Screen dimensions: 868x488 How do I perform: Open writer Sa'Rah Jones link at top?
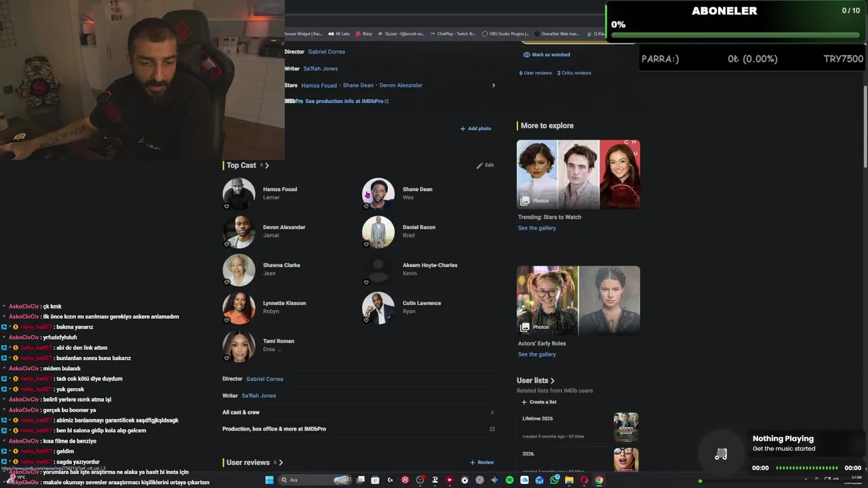[320, 68]
